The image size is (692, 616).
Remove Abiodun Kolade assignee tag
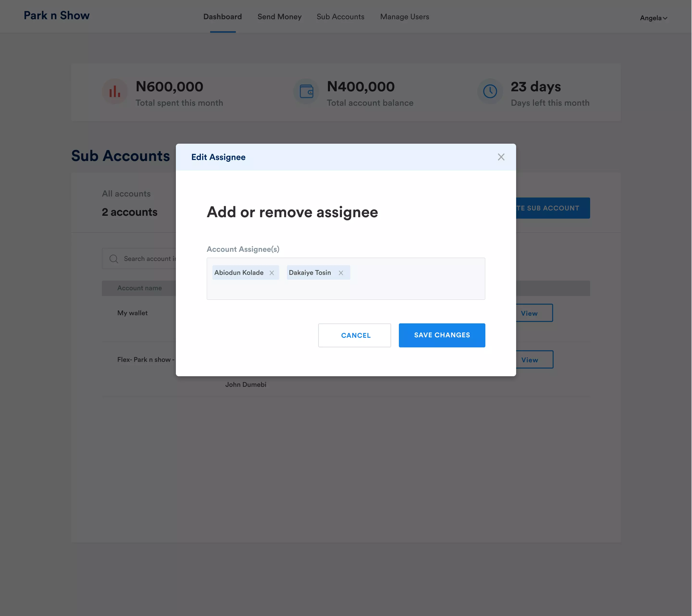pos(272,273)
